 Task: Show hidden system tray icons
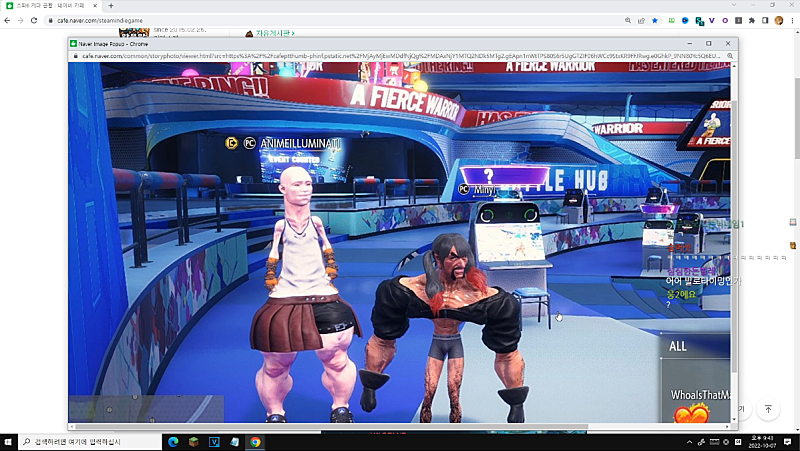click(689, 442)
